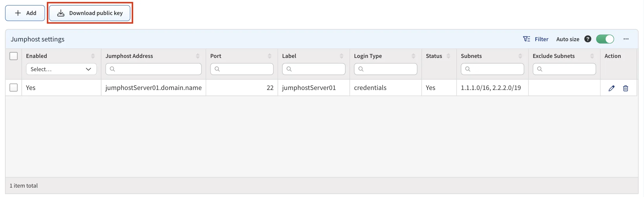Click Download public key button
The image size is (644, 197).
[90, 13]
